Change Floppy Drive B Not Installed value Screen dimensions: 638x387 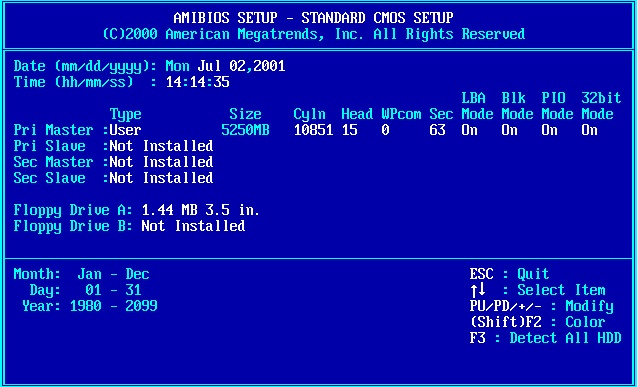[x=193, y=226]
